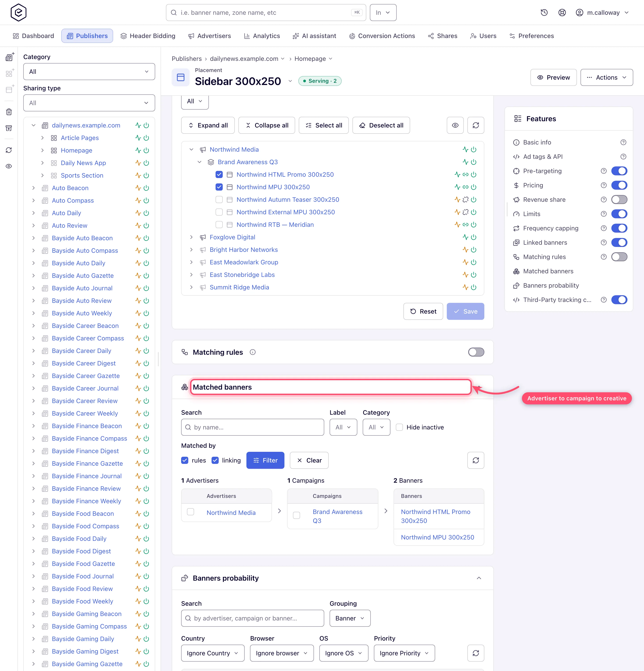Toggle the eye visibility button above tree

pyautogui.click(x=455, y=125)
